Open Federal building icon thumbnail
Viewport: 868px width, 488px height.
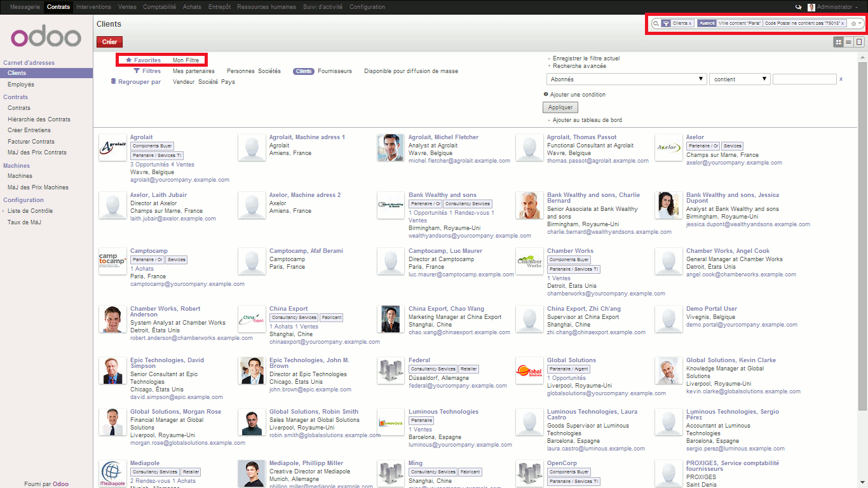(x=390, y=370)
